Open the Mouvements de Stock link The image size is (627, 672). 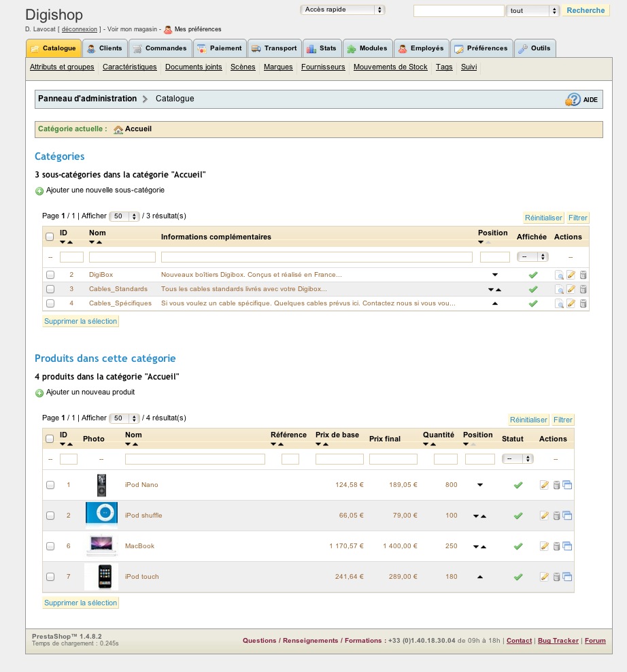(x=390, y=67)
